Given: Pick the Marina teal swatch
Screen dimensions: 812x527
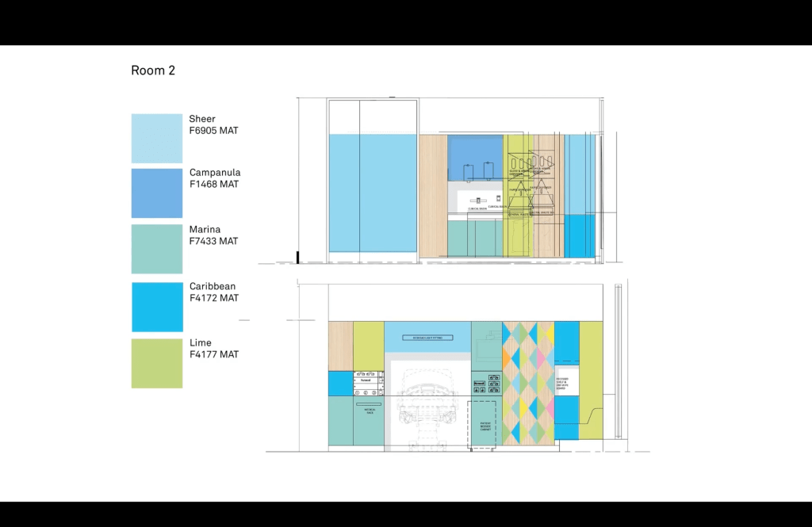Looking at the screenshot, I should coord(156,249).
